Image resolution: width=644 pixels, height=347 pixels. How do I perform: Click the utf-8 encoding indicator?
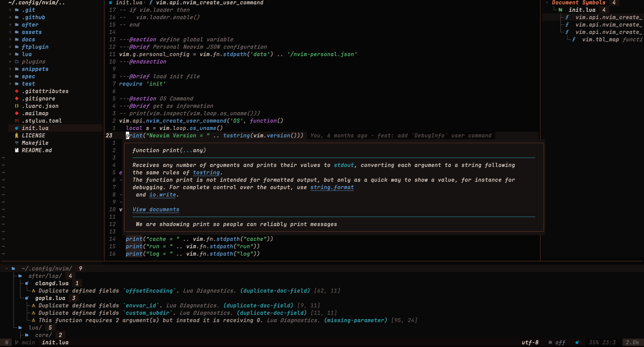[530, 343]
